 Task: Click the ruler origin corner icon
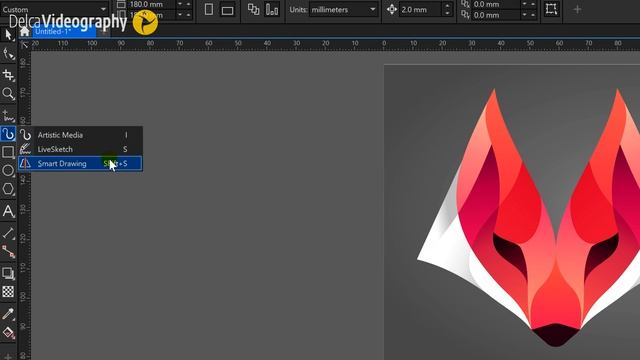click(24, 44)
